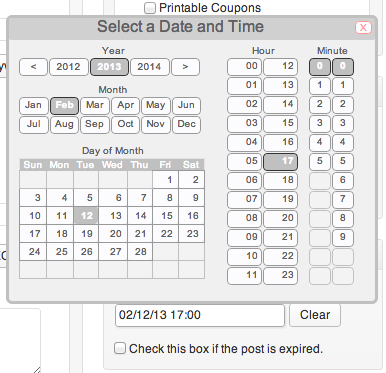Set hour to 17
386x373 pixels.
click(x=281, y=162)
